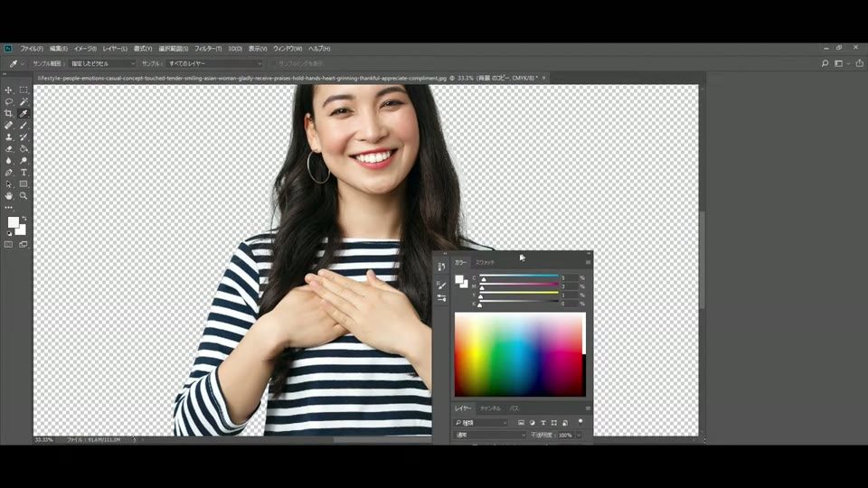The image size is (868, 488).
Task: Select the Move tool
Action: tap(8, 89)
